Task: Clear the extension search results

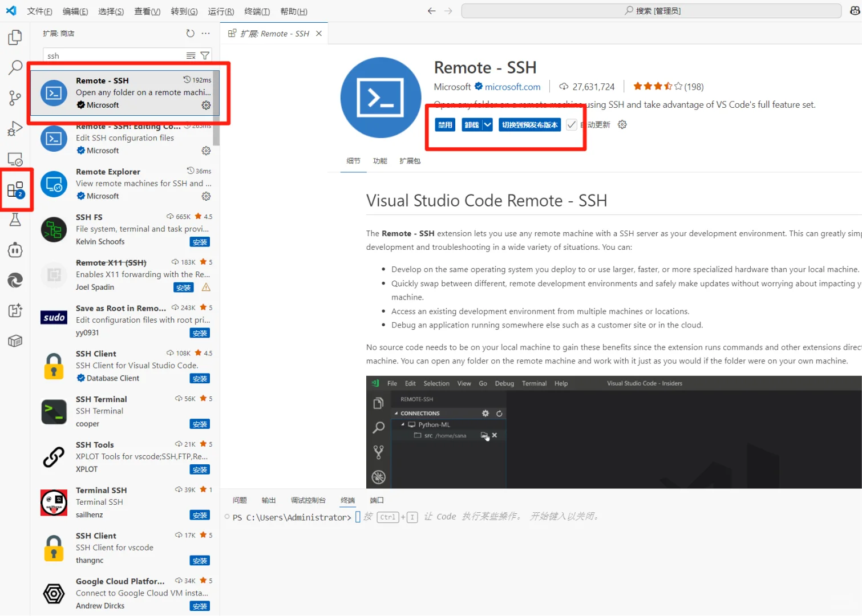Action: [191, 55]
